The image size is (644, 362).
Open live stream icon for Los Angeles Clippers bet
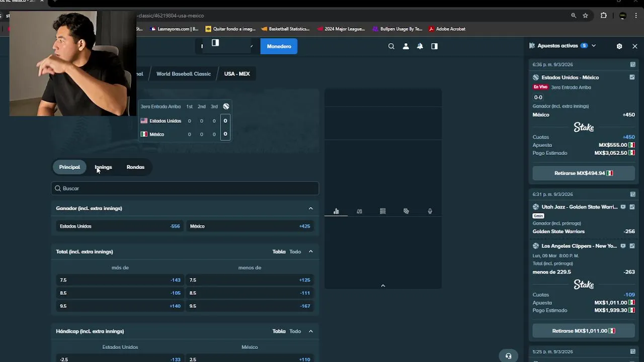[623, 246]
